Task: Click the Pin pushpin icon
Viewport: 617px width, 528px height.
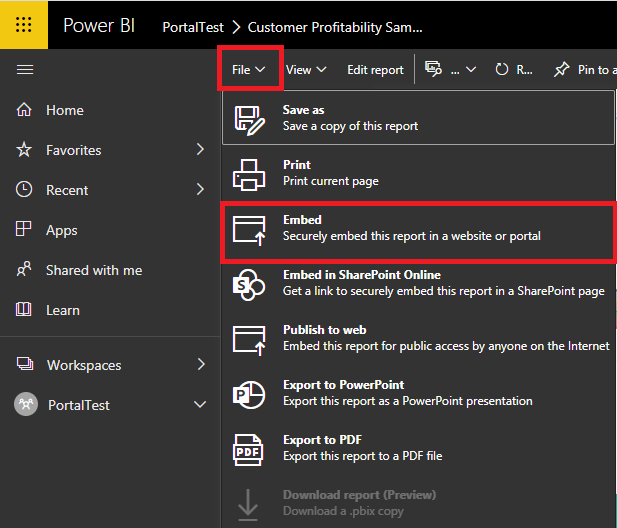Action: (562, 70)
